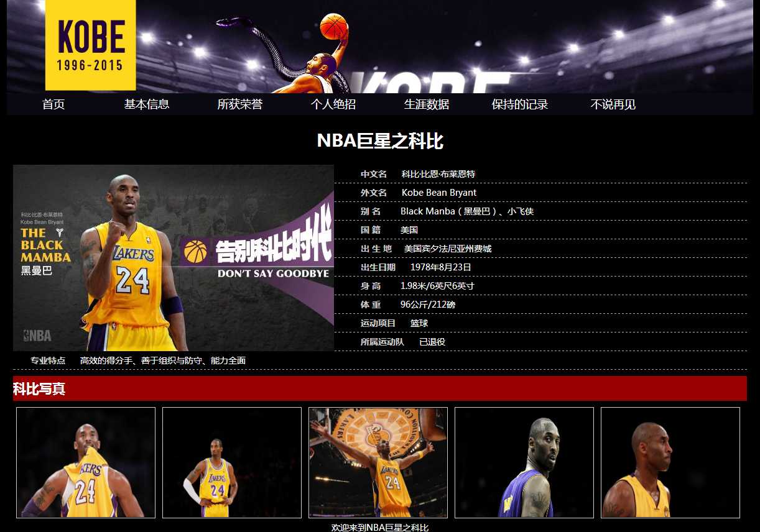
Task: Select the third photo with arms outstretched
Action: [x=378, y=462]
